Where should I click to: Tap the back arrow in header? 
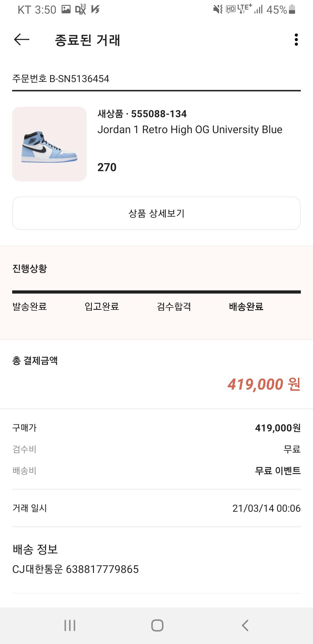point(22,39)
